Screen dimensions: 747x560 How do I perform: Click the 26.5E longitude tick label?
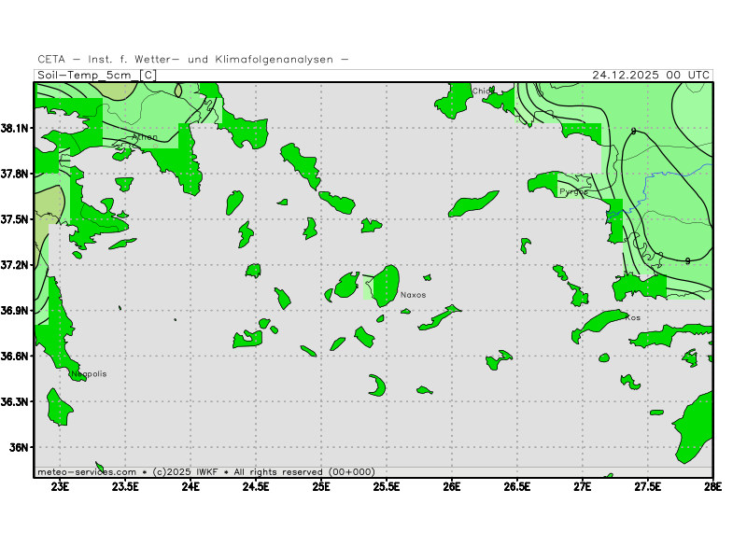[516, 485]
